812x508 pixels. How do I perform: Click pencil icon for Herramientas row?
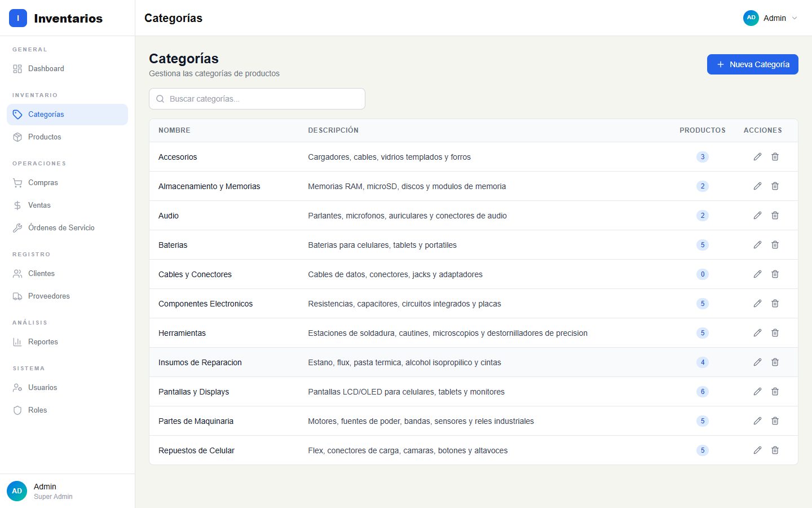(x=757, y=333)
